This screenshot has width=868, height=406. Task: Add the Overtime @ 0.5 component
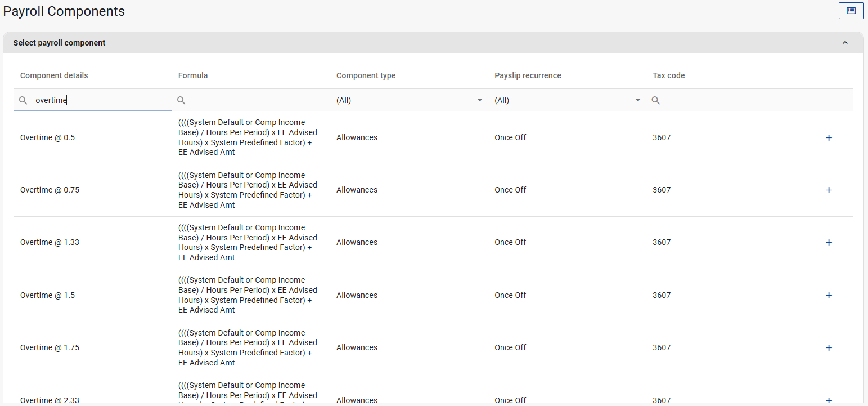click(x=828, y=137)
